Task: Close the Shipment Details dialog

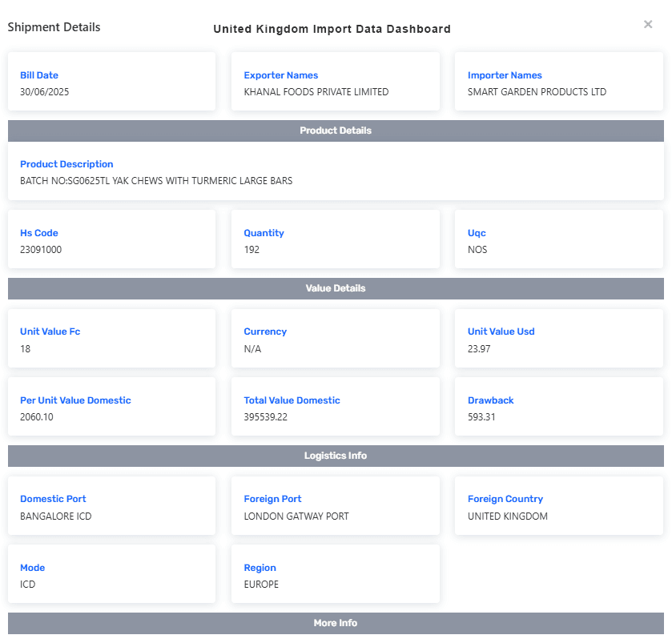Action: point(648,24)
